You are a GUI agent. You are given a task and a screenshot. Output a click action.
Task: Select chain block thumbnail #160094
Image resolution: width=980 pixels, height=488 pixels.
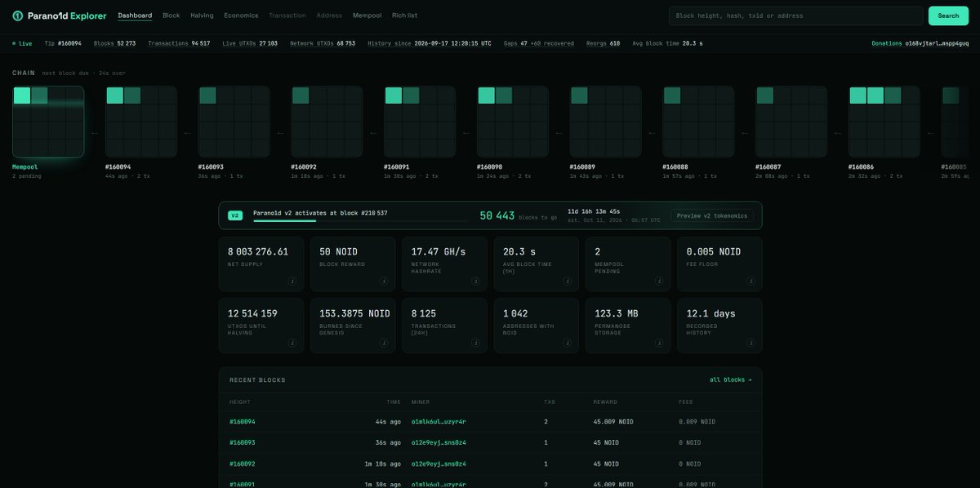141,122
